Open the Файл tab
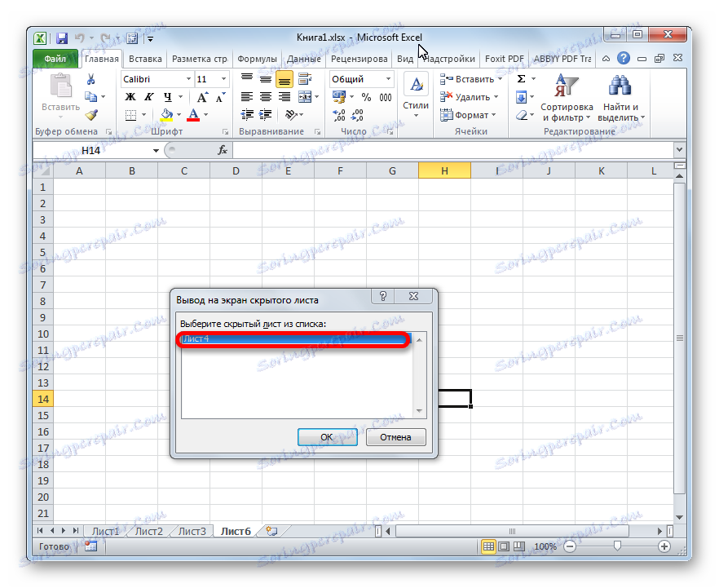 coord(55,59)
